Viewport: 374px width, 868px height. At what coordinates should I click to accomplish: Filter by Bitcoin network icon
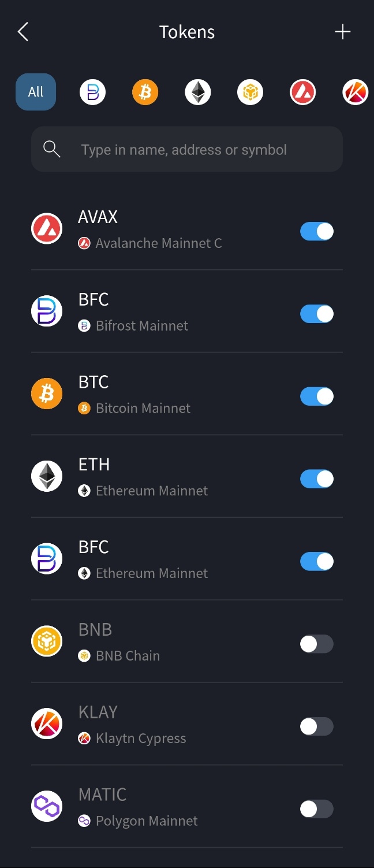tap(145, 92)
